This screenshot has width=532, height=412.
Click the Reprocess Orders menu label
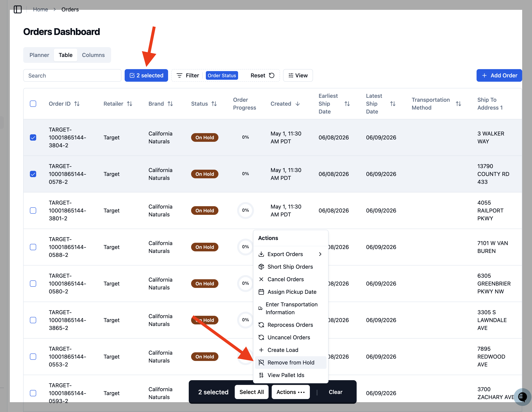point(290,325)
